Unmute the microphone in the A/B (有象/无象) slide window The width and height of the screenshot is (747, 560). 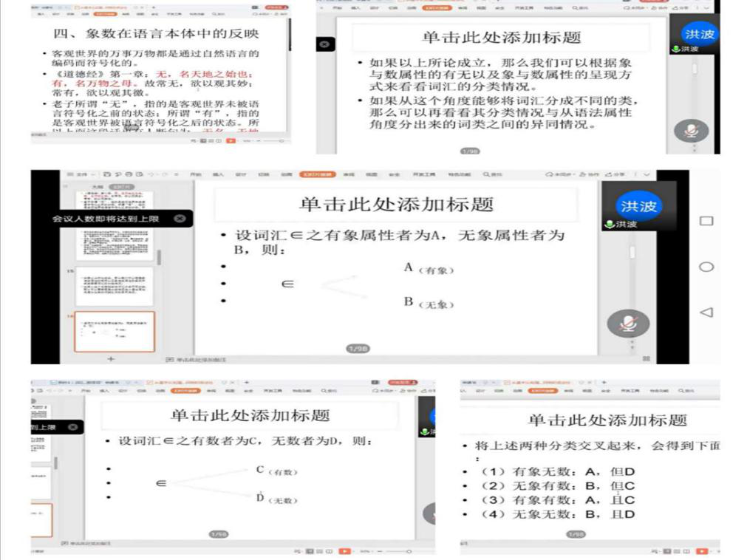[x=628, y=324]
